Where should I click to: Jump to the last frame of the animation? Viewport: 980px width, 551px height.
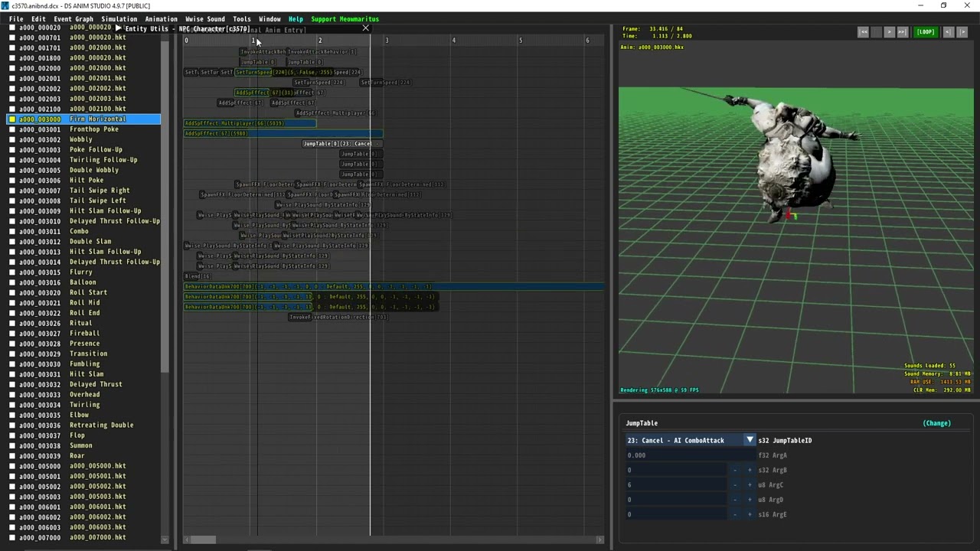pyautogui.click(x=902, y=32)
